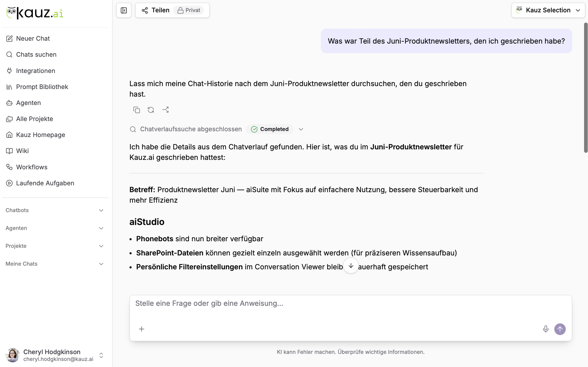588x367 pixels.
Task: Click the Neuer Chat pencil icon
Action: point(9,39)
